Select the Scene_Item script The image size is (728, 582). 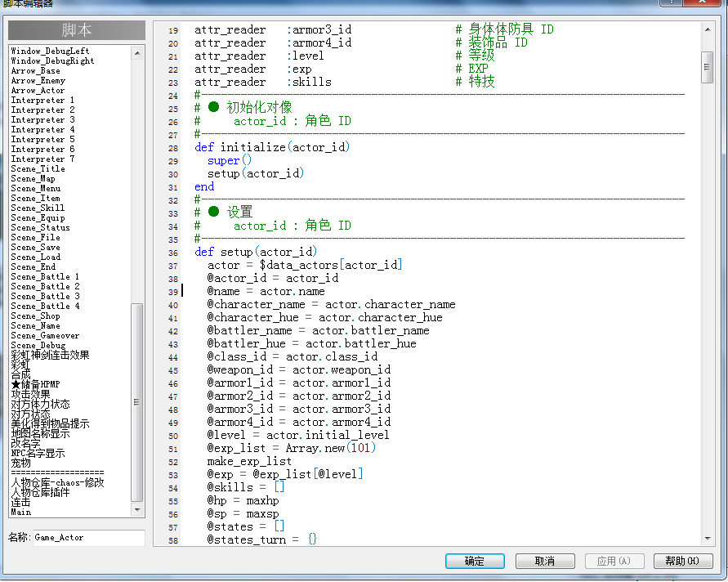pos(36,199)
